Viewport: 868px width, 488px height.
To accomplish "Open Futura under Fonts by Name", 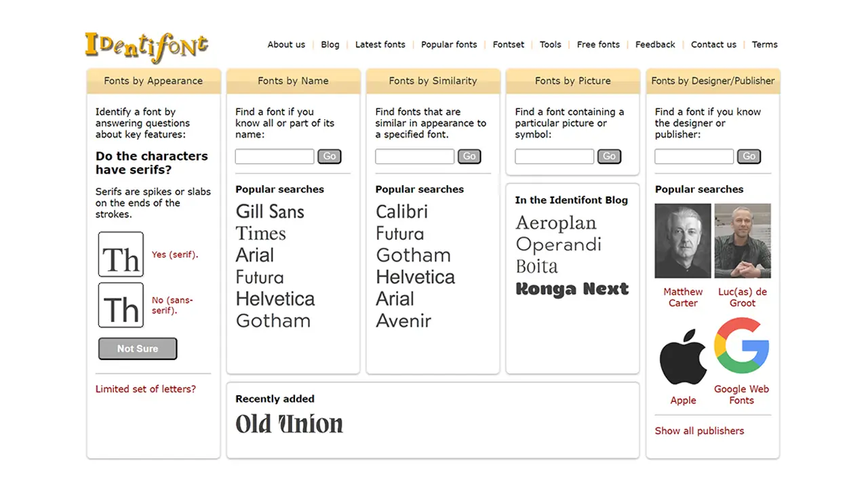I will pyautogui.click(x=260, y=277).
